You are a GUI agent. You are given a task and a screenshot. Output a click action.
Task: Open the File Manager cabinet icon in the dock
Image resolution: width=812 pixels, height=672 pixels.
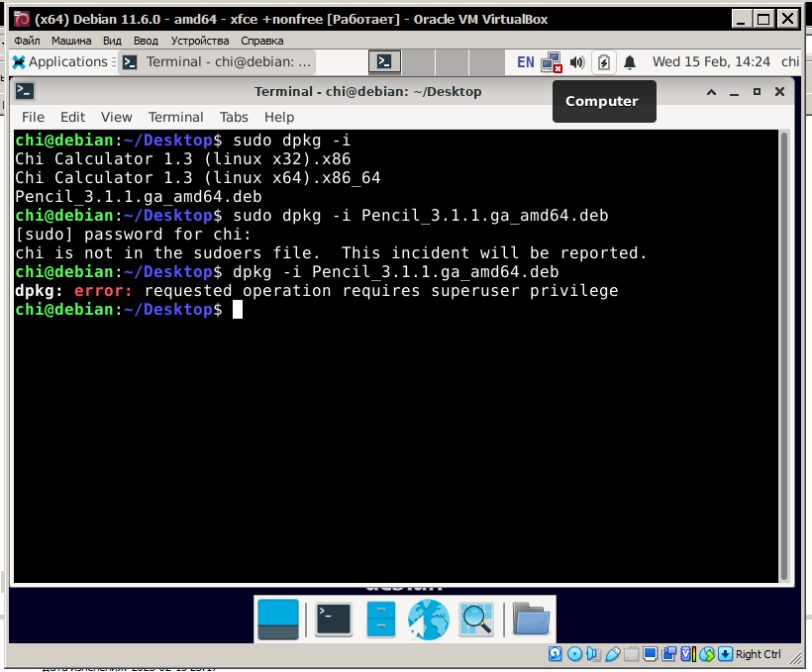pyautogui.click(x=380, y=620)
